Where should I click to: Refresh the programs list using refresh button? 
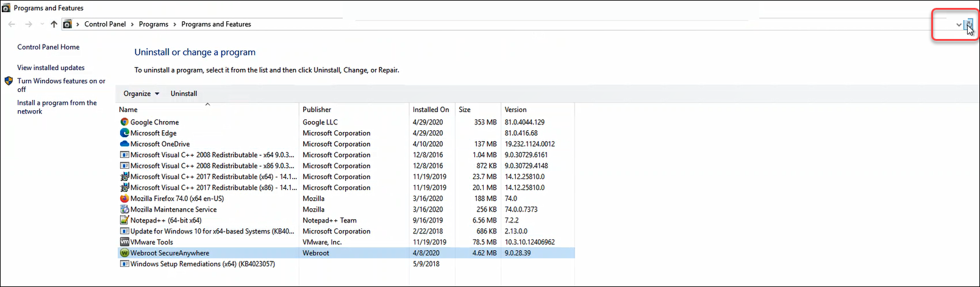pyautogui.click(x=968, y=24)
